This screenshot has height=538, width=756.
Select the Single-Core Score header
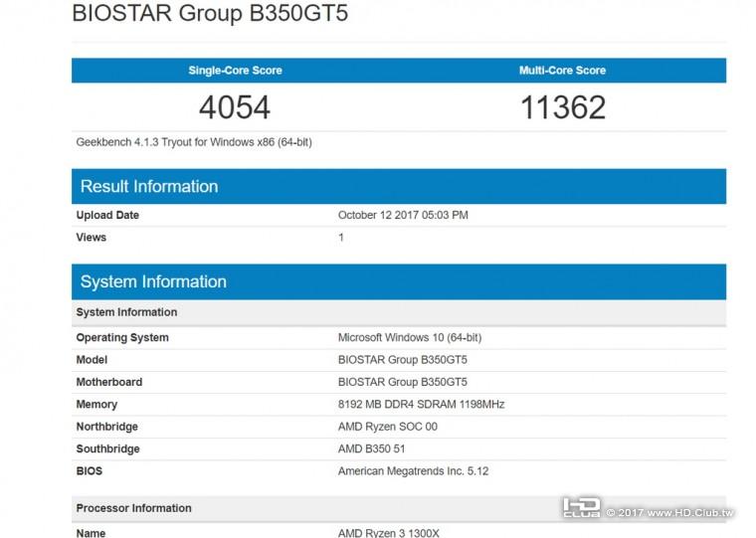pos(235,71)
